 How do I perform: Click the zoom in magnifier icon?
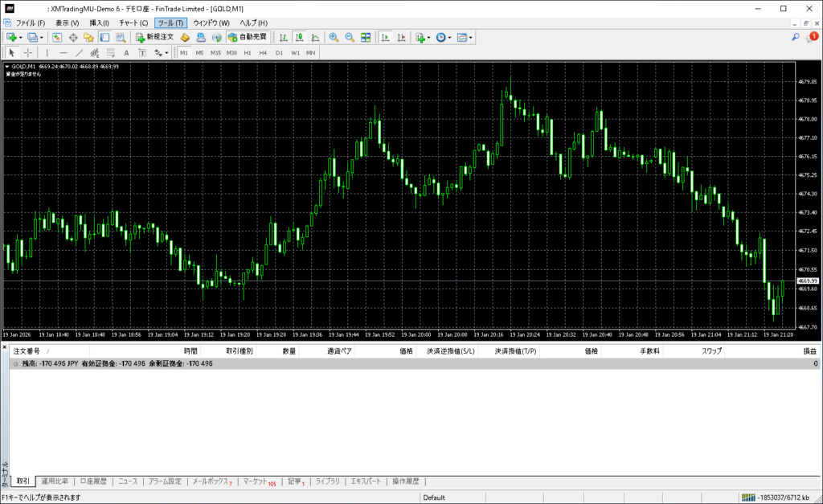coord(334,37)
